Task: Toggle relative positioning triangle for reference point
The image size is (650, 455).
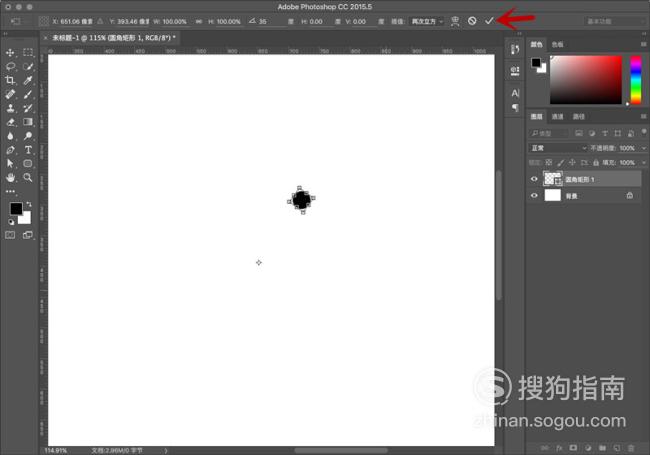Action: 100,21
